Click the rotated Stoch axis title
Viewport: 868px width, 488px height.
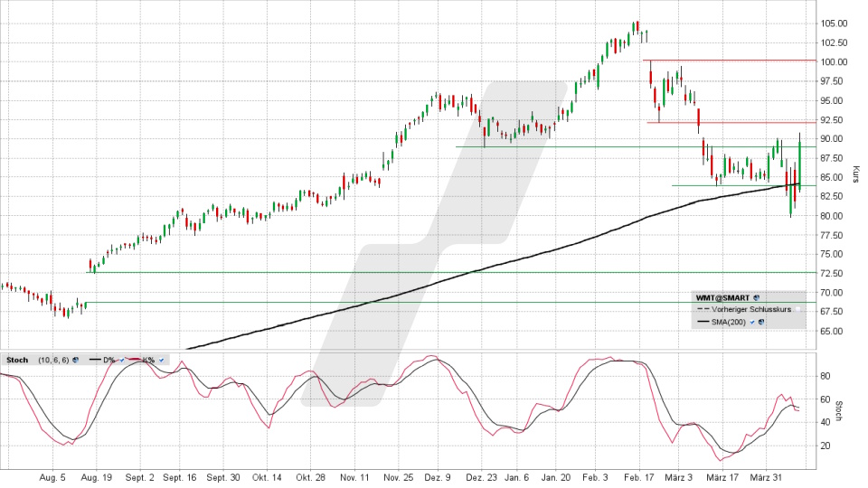[838, 411]
